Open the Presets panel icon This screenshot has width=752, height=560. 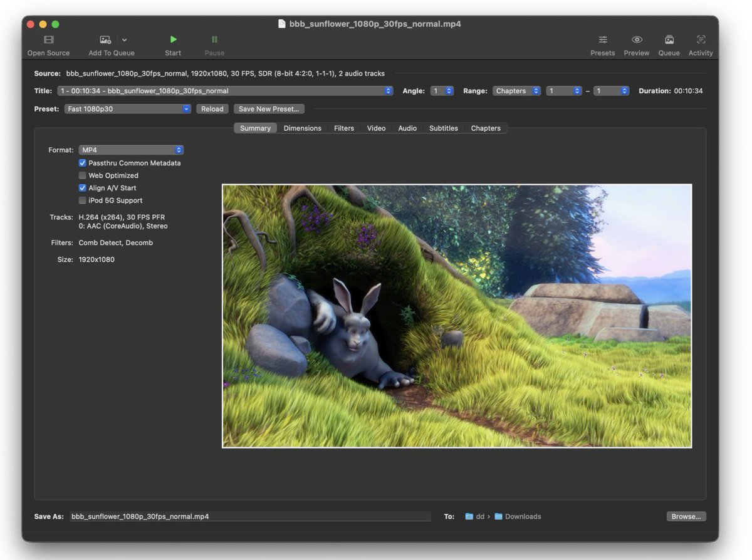click(x=602, y=40)
